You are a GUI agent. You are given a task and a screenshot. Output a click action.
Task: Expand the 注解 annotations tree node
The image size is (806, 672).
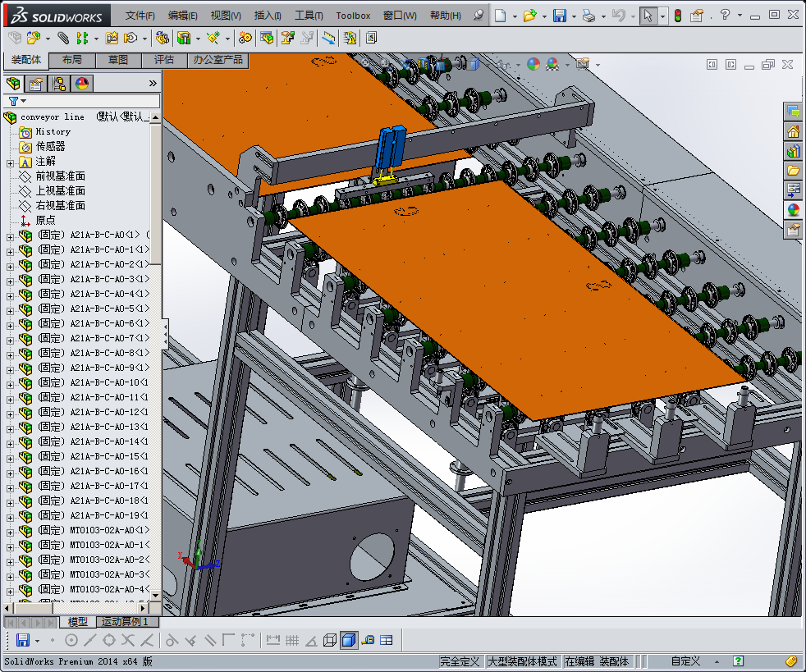[10, 162]
